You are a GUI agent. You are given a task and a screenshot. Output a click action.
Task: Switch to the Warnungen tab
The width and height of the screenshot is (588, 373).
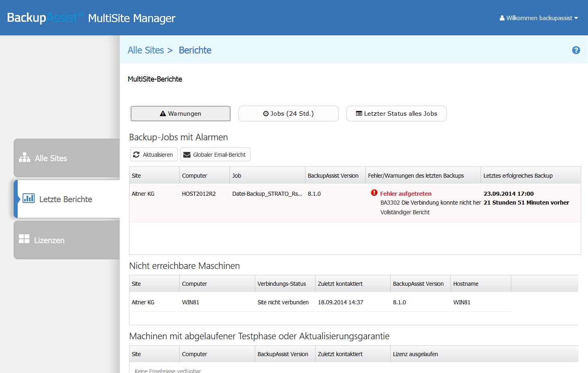point(180,114)
